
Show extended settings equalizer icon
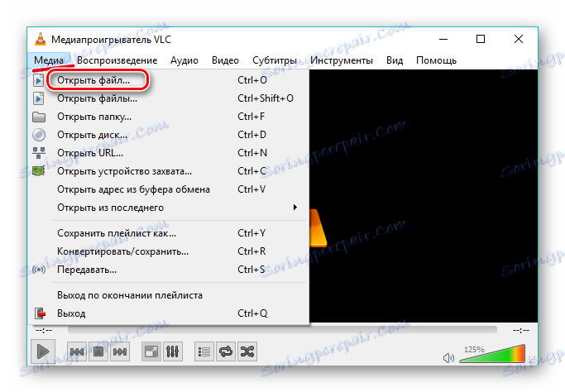173,351
